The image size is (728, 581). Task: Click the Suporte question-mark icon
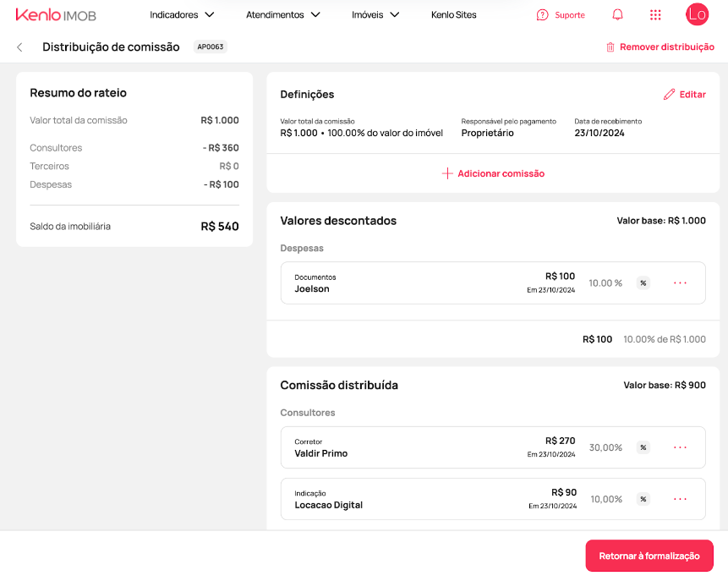[x=542, y=15]
